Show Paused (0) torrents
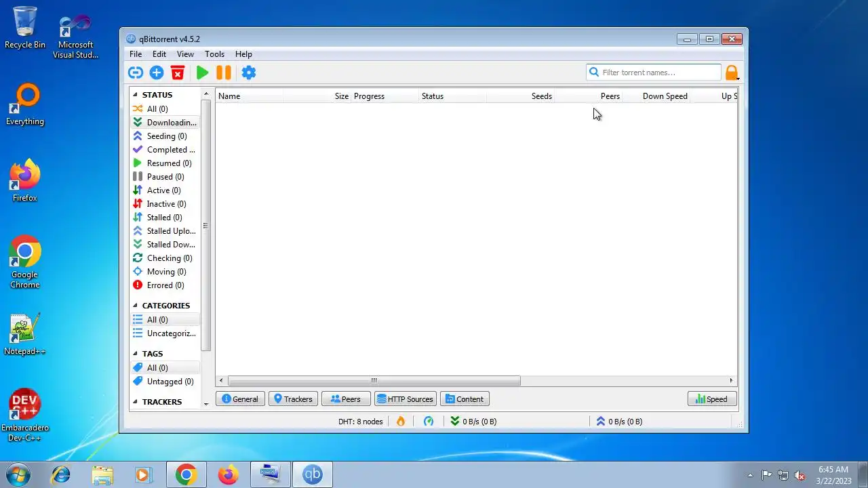 pyautogui.click(x=165, y=176)
